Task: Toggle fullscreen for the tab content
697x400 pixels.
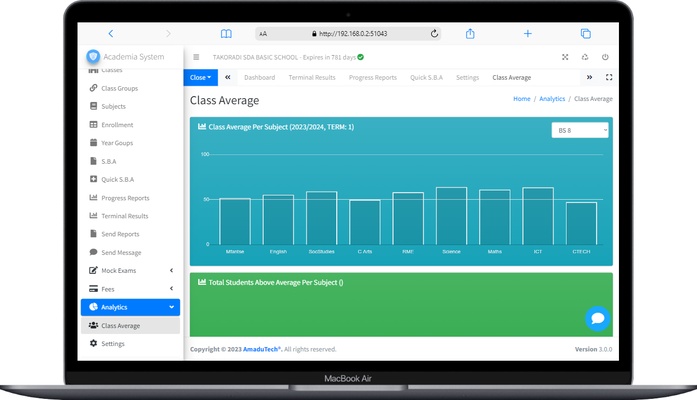Action: point(609,77)
